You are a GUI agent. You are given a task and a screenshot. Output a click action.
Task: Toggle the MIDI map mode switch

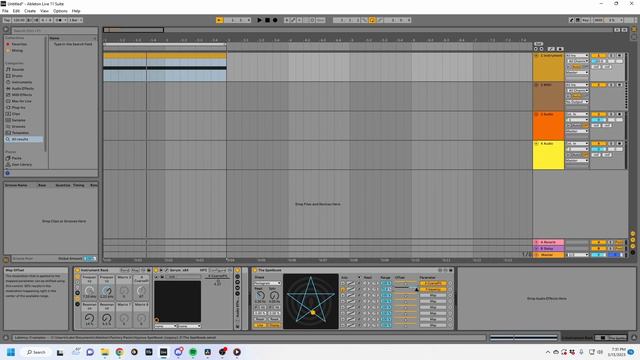pyautogui.click(x=598, y=20)
